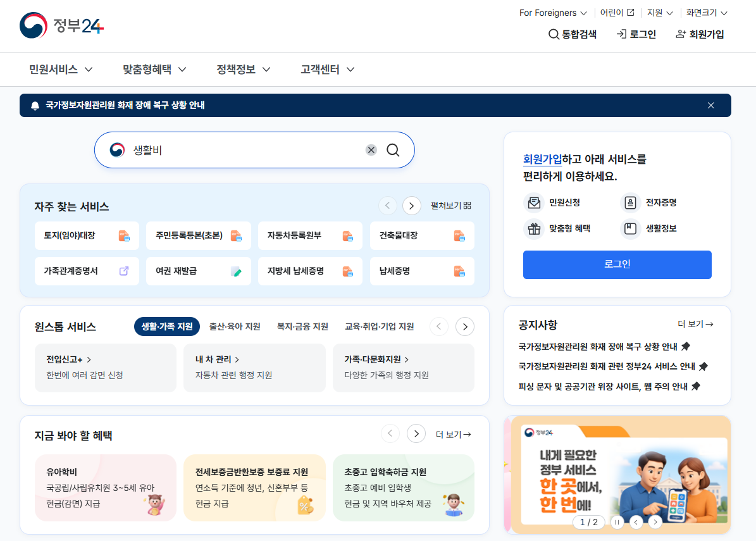Click the blue 로그인 button
The width and height of the screenshot is (756, 541).
(x=617, y=264)
